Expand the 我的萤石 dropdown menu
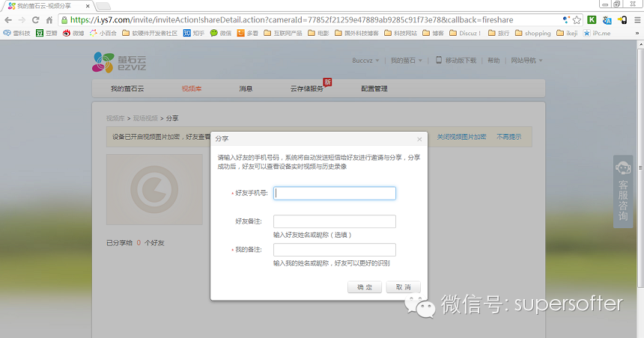 click(406, 61)
